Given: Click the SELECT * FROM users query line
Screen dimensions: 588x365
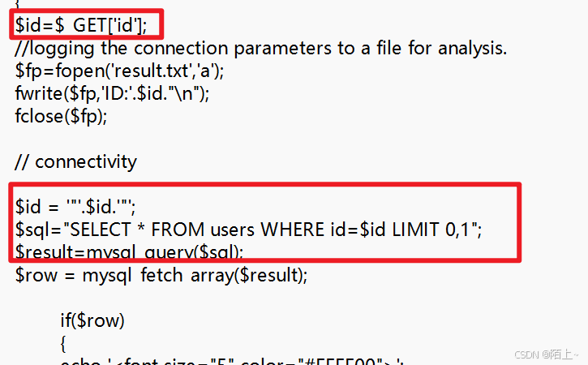Looking at the screenshot, I should click(x=249, y=230).
